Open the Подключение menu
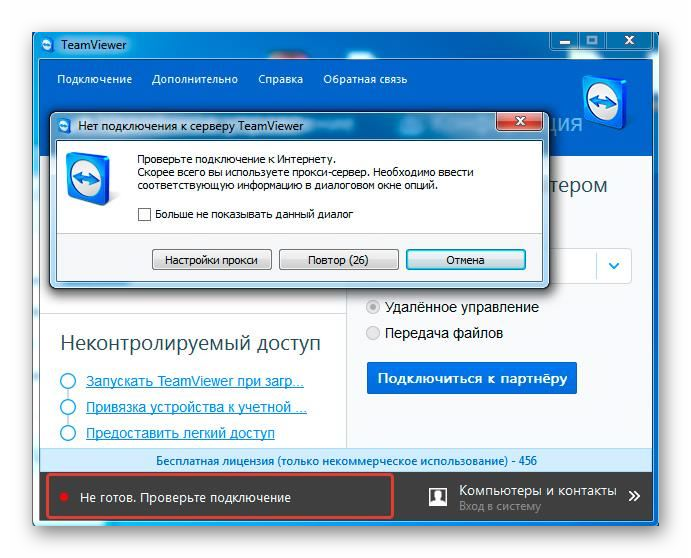Image resolution: width=691 pixels, height=558 pixels. [94, 79]
